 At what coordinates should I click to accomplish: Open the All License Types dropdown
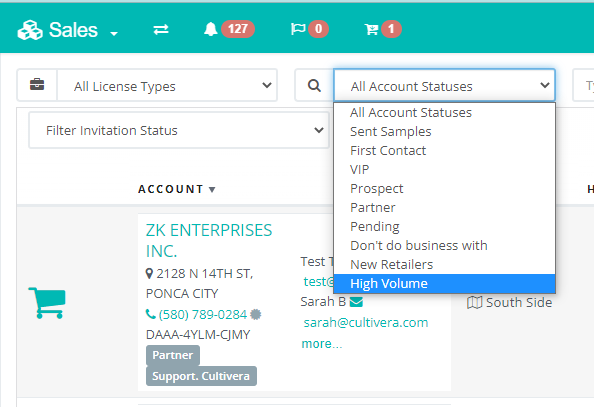coord(167,86)
